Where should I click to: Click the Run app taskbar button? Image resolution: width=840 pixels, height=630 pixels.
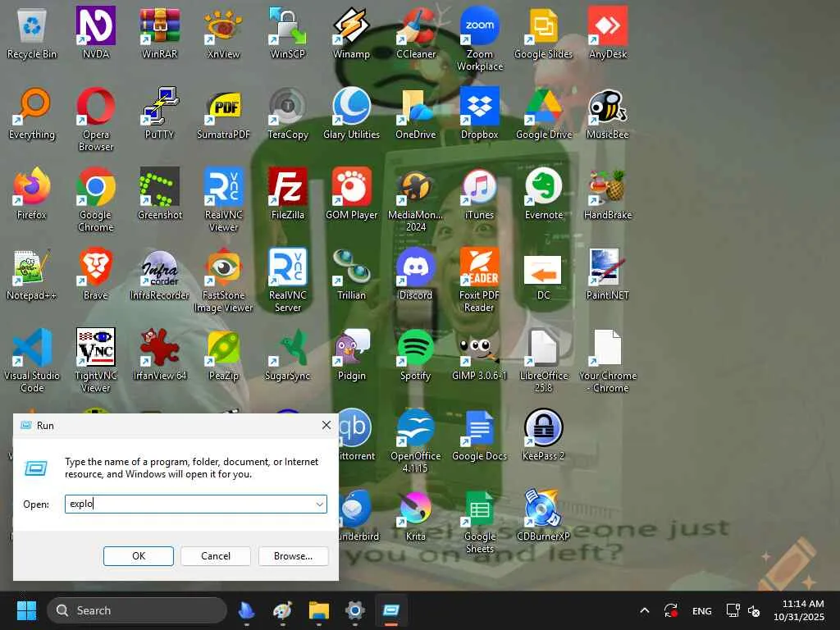[391, 610]
